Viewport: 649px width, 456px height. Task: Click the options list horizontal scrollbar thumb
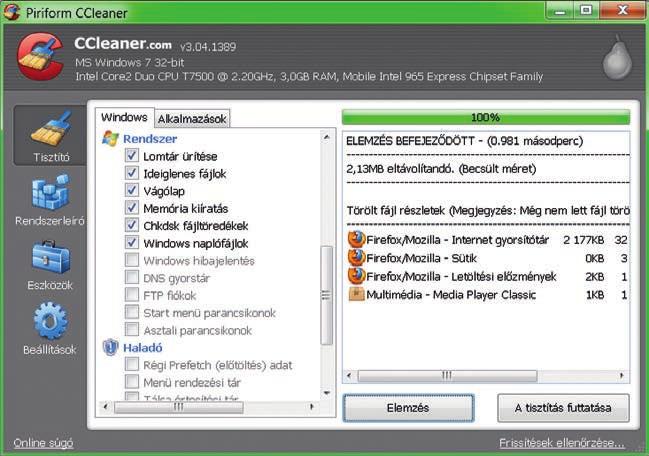(x=178, y=407)
